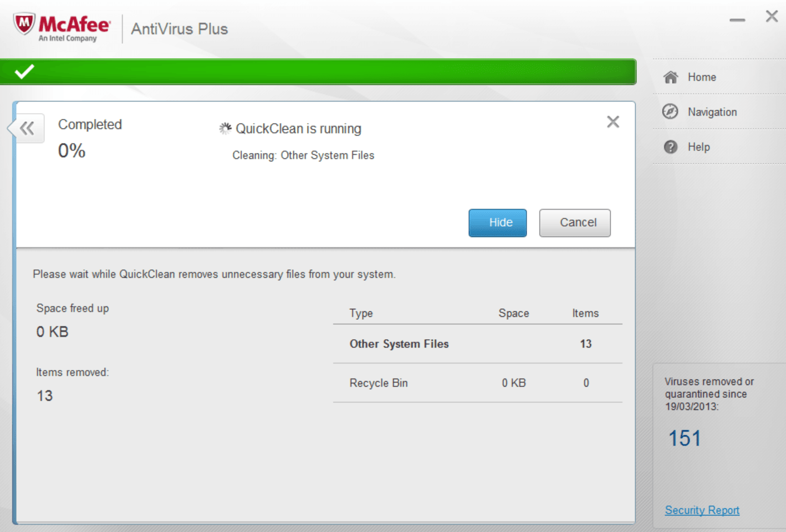The image size is (786, 532).
Task: Click the AntiVirus Plus product title
Action: coord(179,29)
